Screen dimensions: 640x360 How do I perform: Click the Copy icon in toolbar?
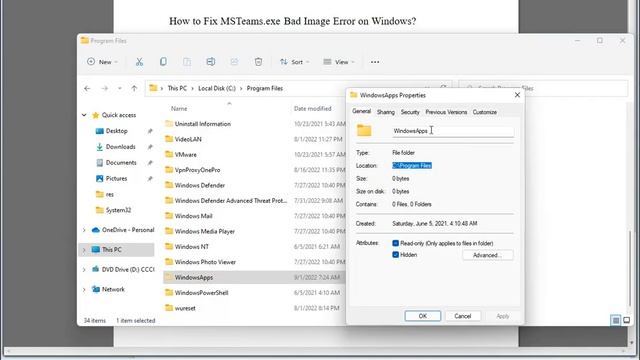point(163,62)
